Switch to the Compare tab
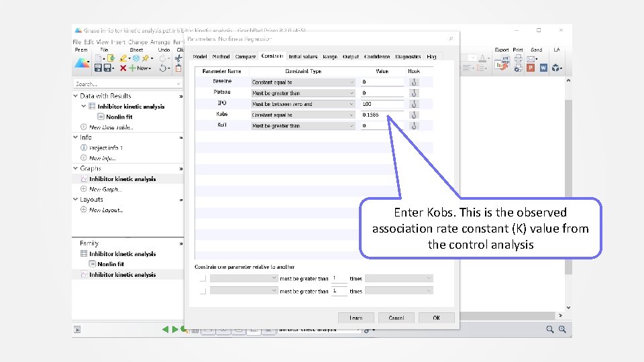644x362 pixels. [x=246, y=56]
